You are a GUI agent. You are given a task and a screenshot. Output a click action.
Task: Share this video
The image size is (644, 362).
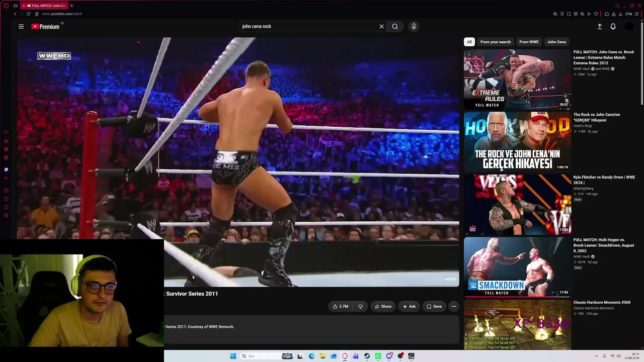click(383, 306)
